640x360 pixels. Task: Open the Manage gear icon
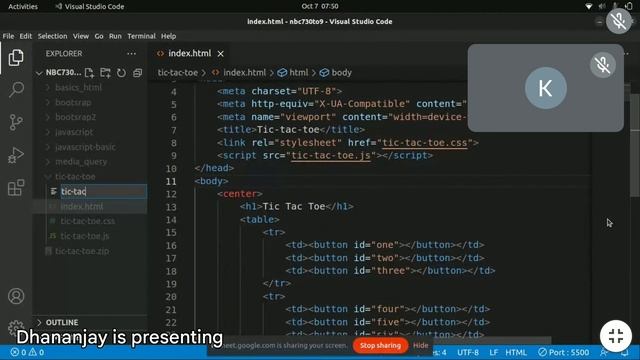tap(16, 327)
